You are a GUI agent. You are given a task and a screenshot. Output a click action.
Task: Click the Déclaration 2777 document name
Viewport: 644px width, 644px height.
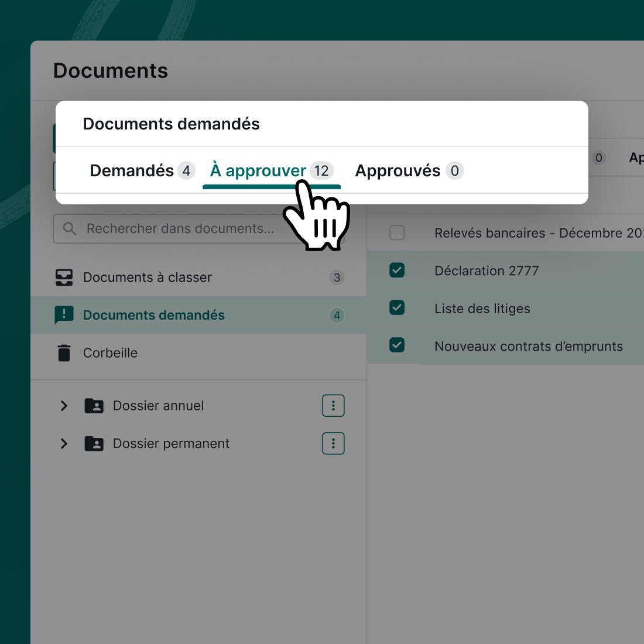[x=487, y=270]
